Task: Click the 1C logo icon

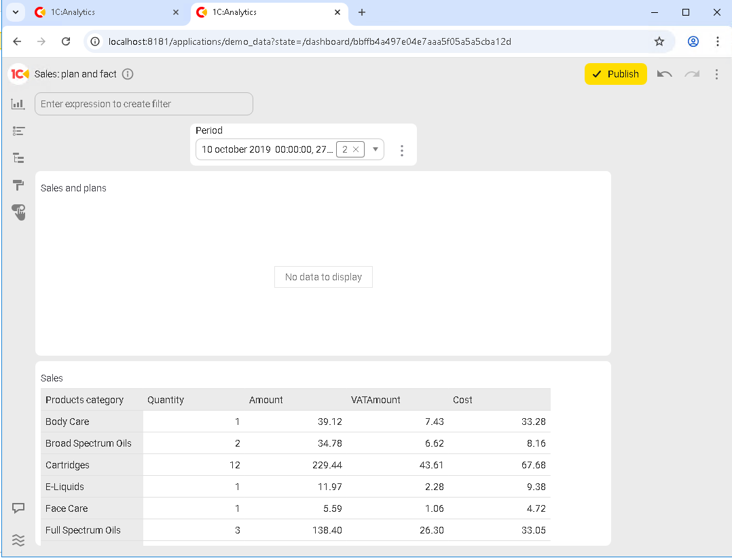Action: coord(19,74)
